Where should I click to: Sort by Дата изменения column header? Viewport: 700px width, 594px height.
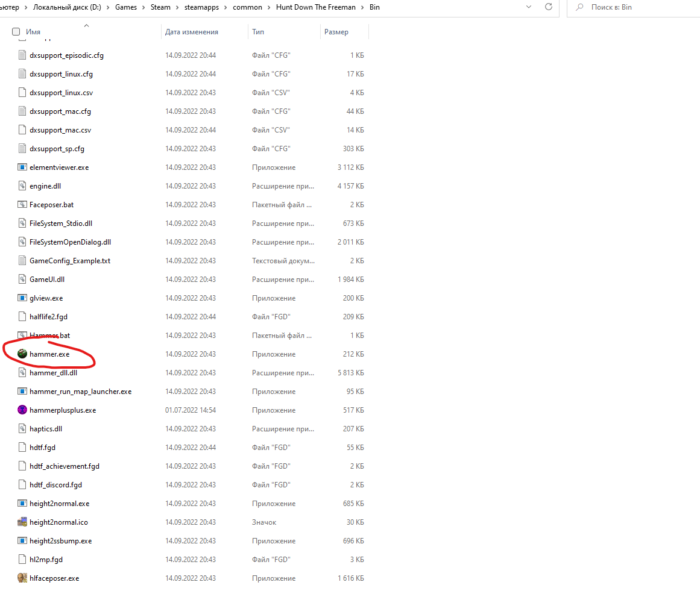(x=192, y=32)
